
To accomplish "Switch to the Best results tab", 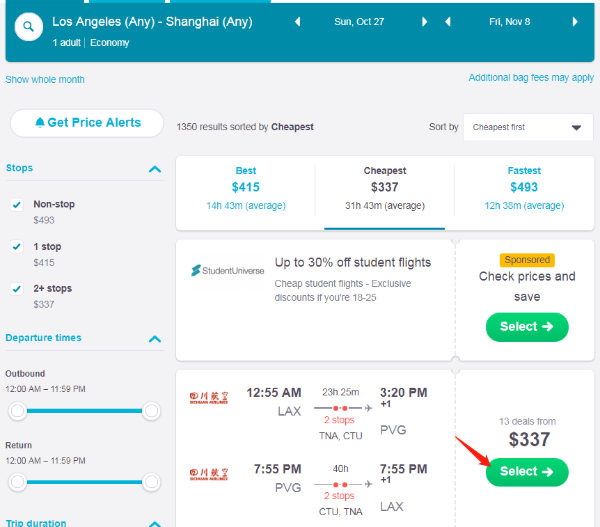I will click(x=245, y=187).
